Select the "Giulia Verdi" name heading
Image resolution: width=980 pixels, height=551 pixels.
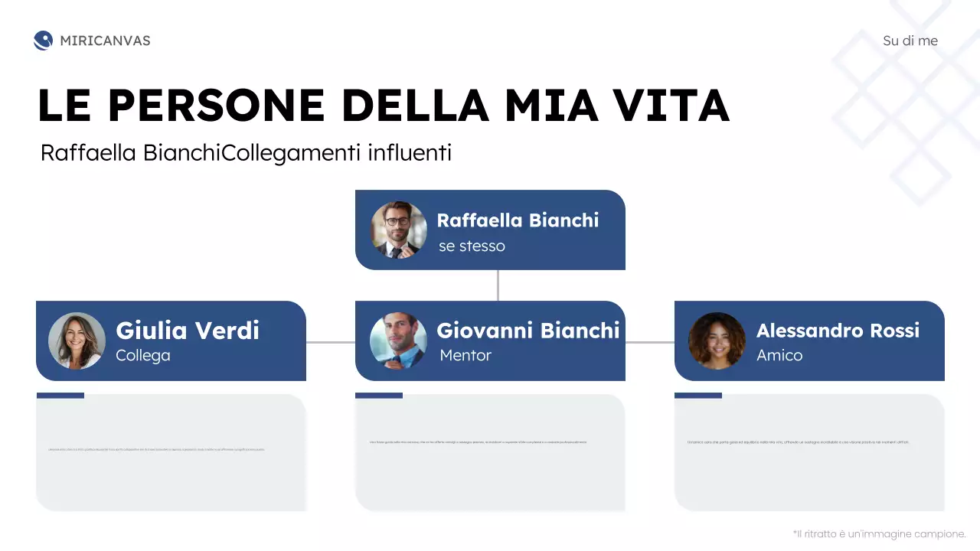(188, 331)
